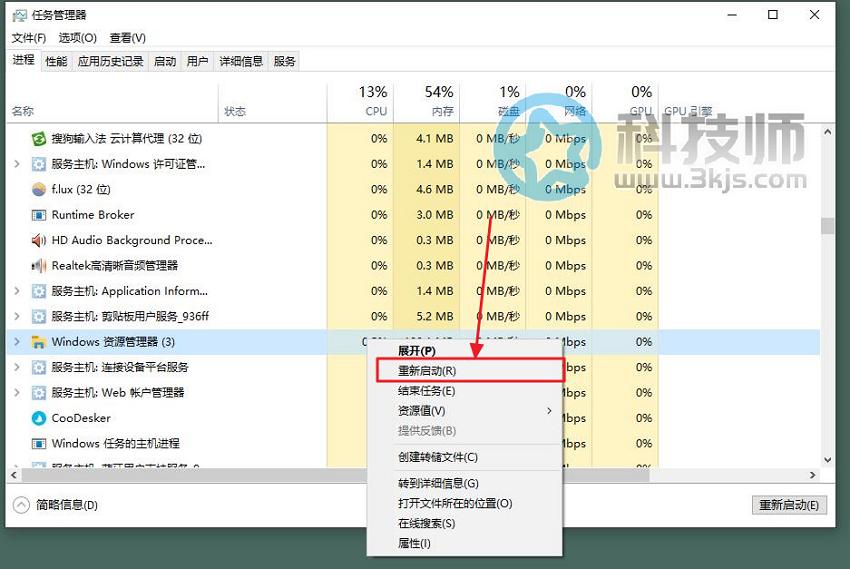Choose 创建转储文件(C) in the context menu
This screenshot has height=569, width=850.
pyautogui.click(x=464, y=457)
